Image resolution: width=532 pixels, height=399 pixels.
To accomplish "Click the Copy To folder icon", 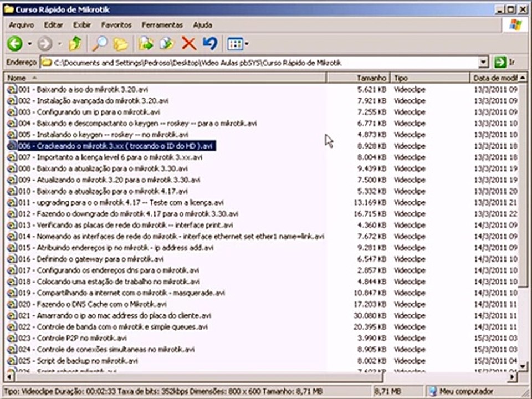I will pos(167,44).
